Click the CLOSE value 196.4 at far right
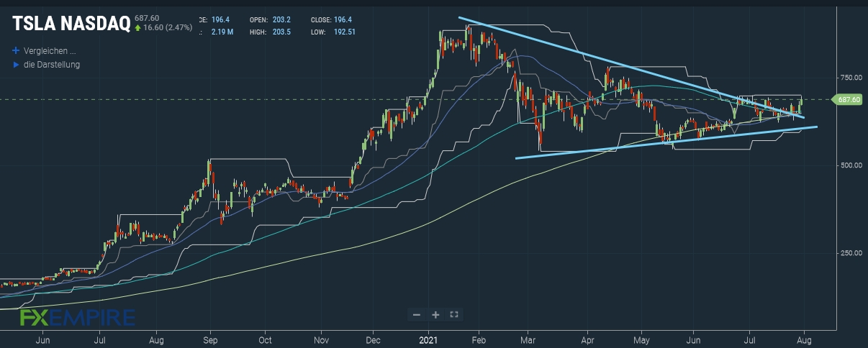Viewport: 868px width, 348px height. pyautogui.click(x=343, y=19)
